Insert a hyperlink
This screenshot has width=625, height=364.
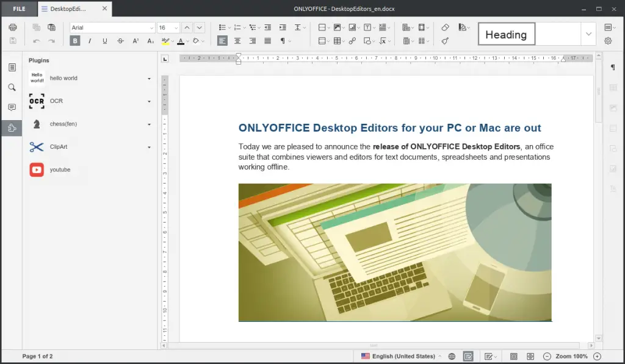pyautogui.click(x=353, y=41)
